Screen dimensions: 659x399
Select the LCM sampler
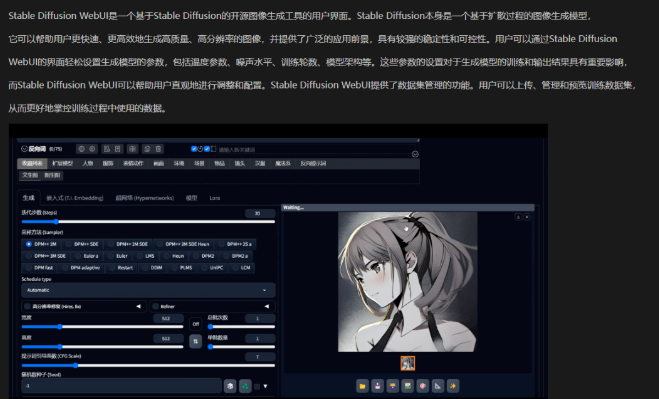[242, 267]
